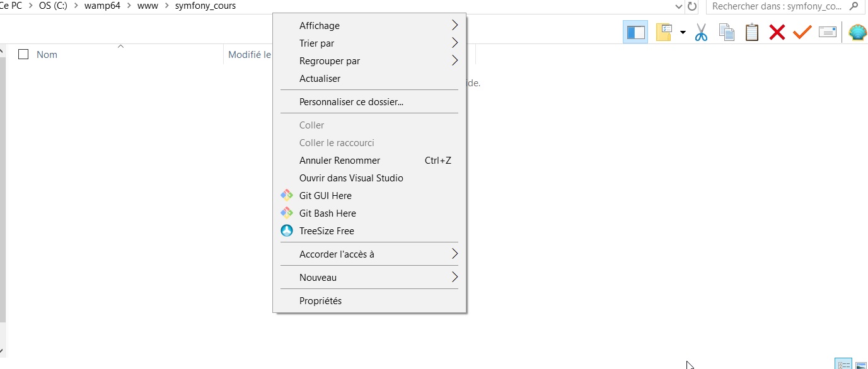868x369 pixels.
Task: Open the Classic Shell settings shell icon
Action: 858,32
